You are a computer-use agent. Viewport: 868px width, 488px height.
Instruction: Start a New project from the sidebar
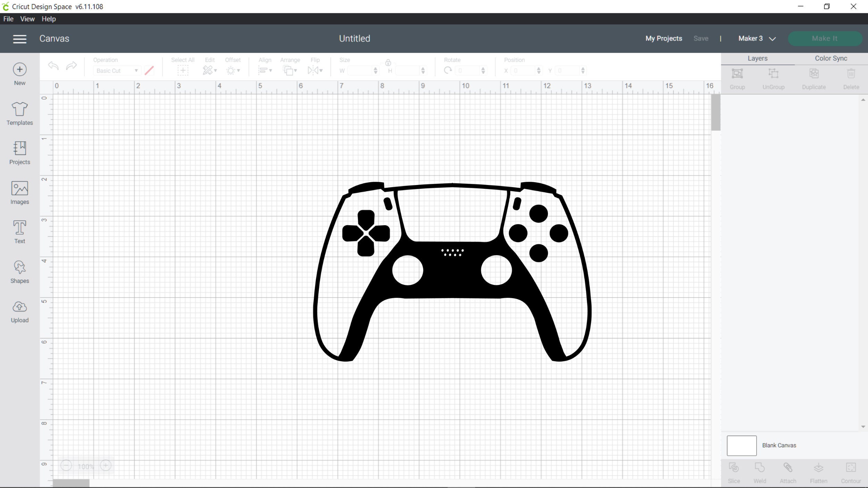[x=19, y=73]
